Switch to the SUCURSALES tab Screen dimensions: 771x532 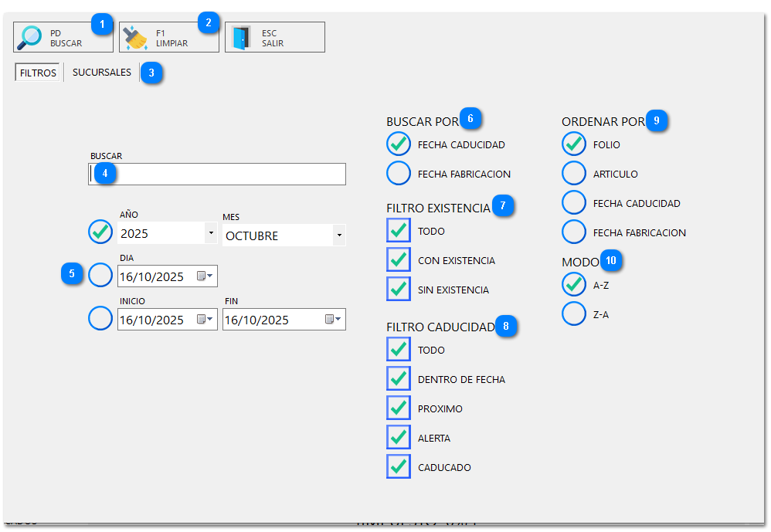(102, 73)
